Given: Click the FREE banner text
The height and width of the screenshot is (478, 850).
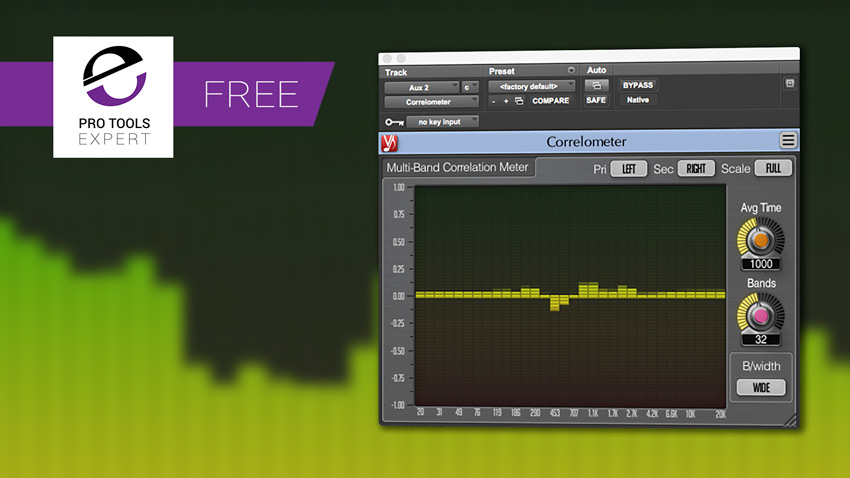Looking at the screenshot, I should (x=251, y=95).
